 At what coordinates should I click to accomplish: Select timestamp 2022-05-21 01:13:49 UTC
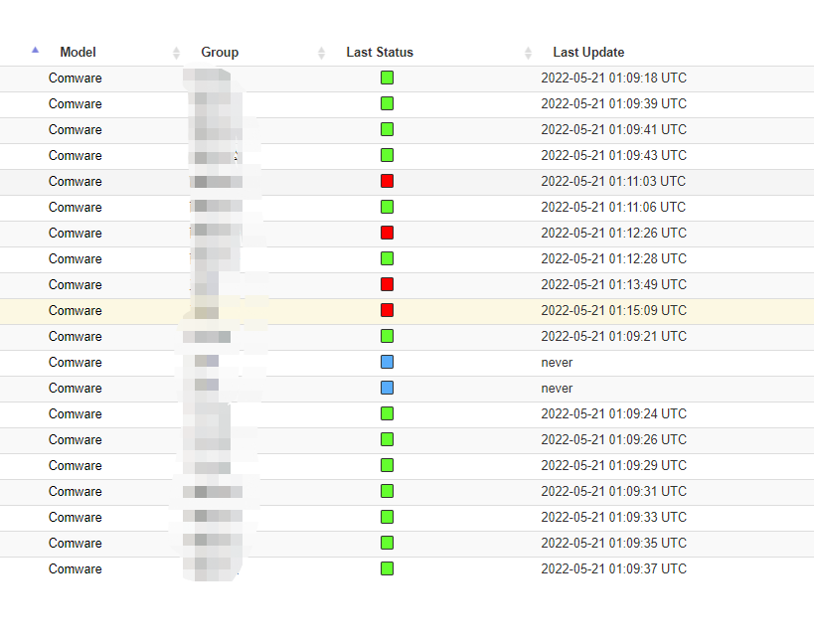(613, 285)
